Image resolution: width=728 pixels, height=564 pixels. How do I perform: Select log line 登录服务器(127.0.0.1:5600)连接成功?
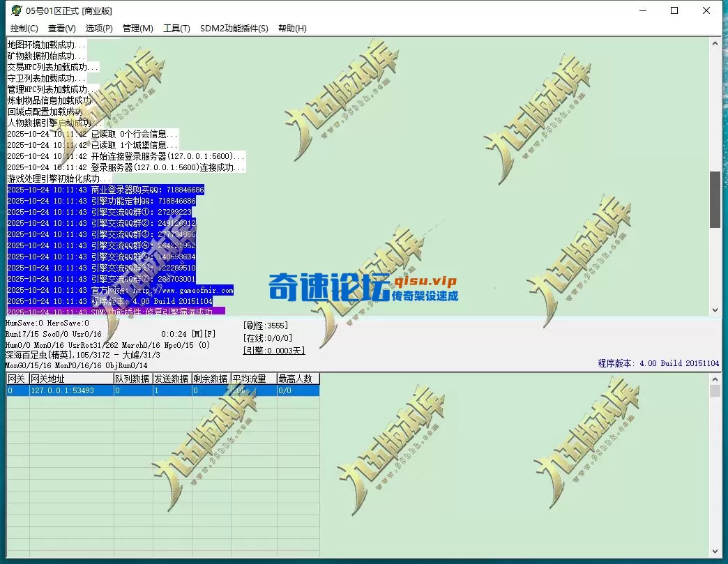pyautogui.click(x=126, y=167)
